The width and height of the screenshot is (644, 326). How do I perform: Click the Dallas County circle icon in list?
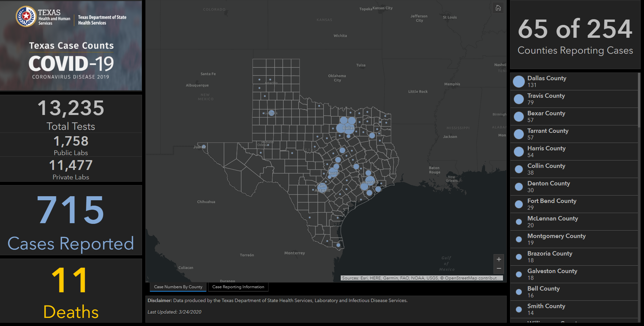[x=519, y=82]
